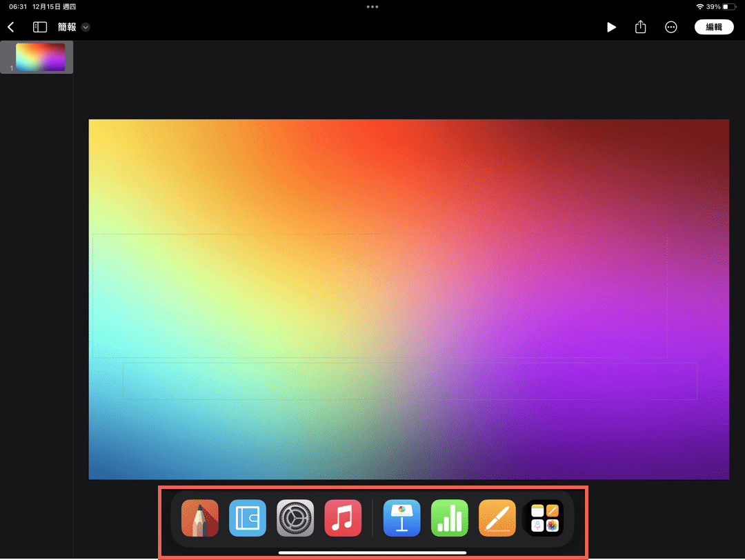
Task: Go back using the back chevron
Action: (11, 27)
